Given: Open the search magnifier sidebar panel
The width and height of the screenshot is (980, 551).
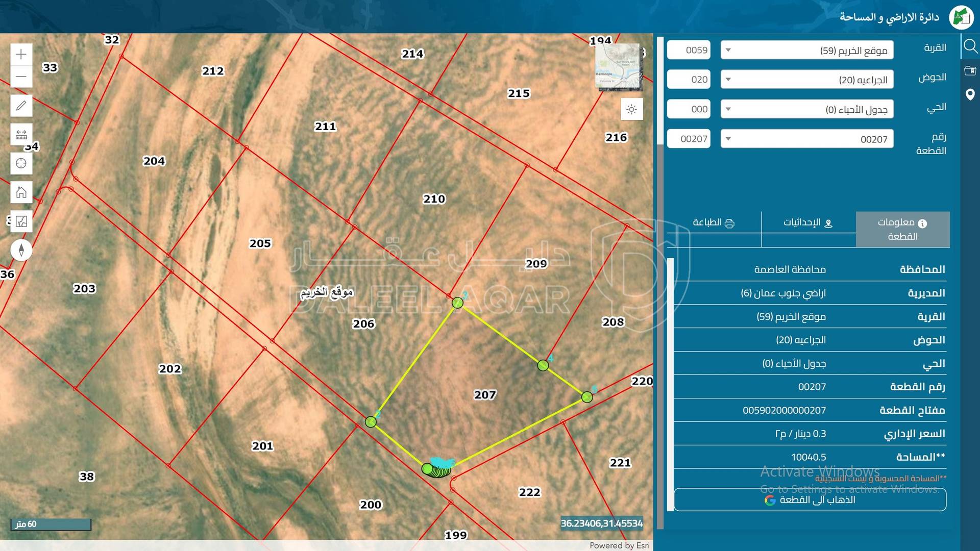Looking at the screenshot, I should (x=970, y=47).
